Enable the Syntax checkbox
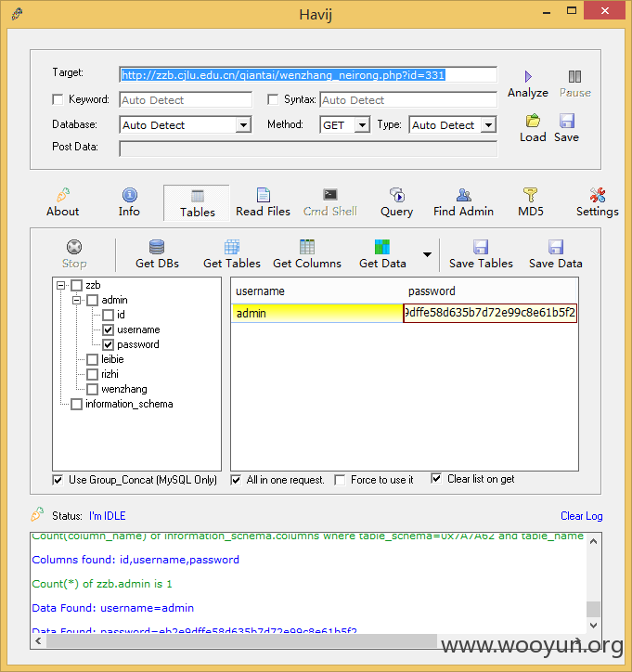 [x=273, y=99]
